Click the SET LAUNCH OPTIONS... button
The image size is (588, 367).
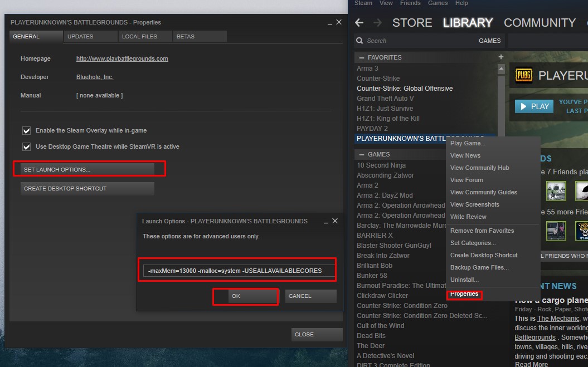pyautogui.click(x=88, y=169)
